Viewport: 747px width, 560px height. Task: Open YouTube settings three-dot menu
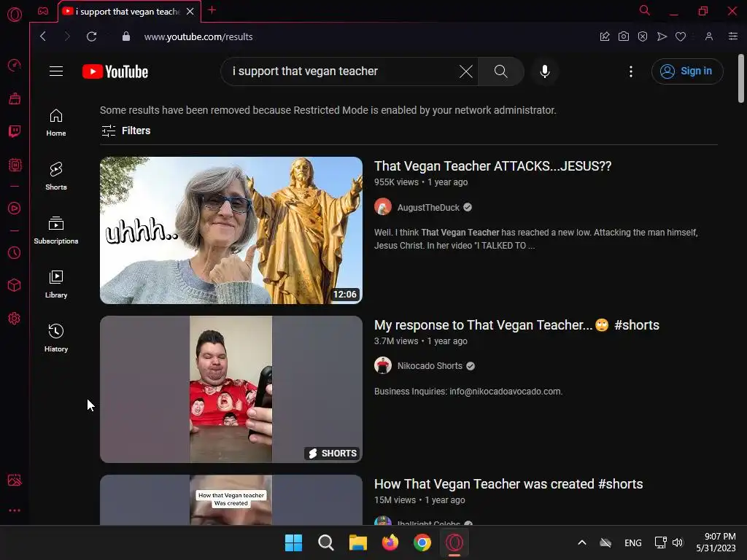click(x=631, y=71)
